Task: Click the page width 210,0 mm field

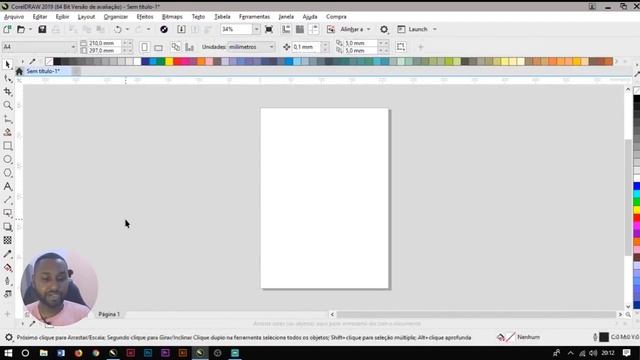Action: (104, 43)
